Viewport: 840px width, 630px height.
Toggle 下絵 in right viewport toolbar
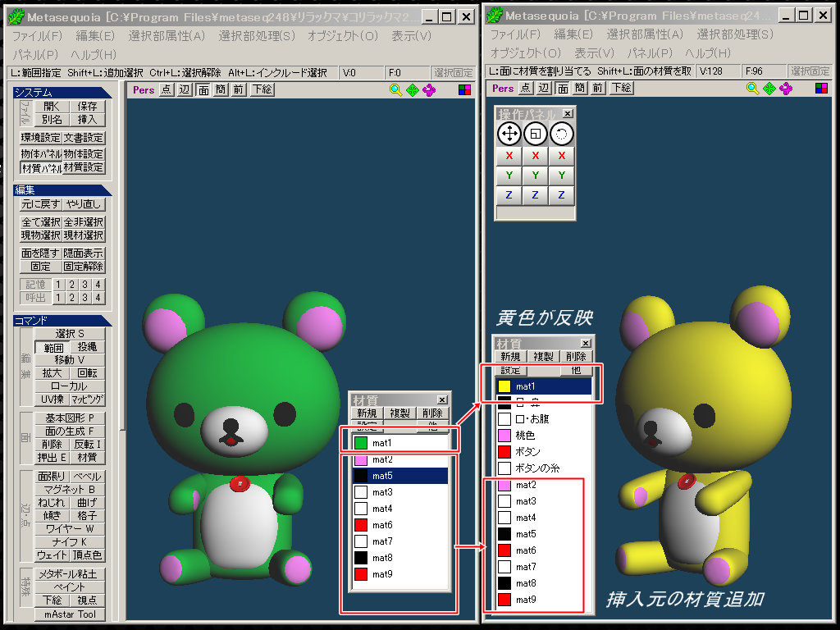coord(622,88)
